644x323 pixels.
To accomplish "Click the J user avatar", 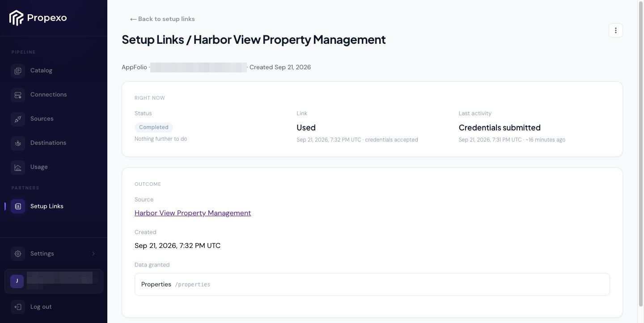I will pos(17,281).
